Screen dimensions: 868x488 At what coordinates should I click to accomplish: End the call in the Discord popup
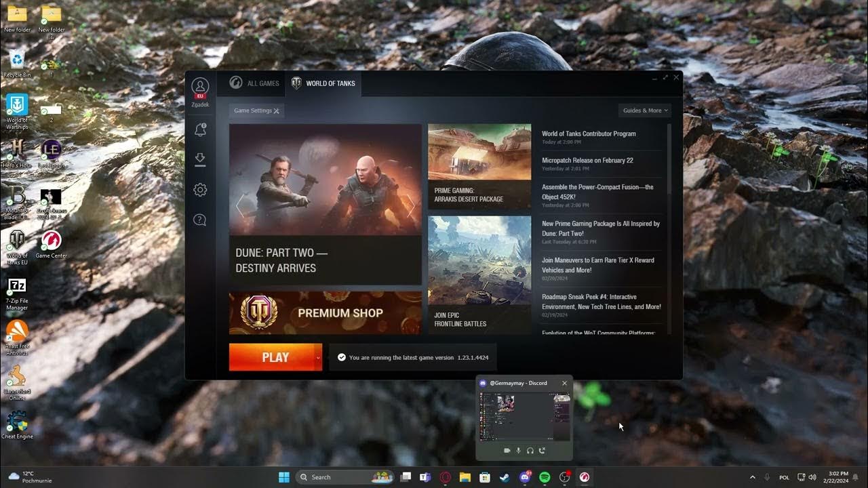542,450
